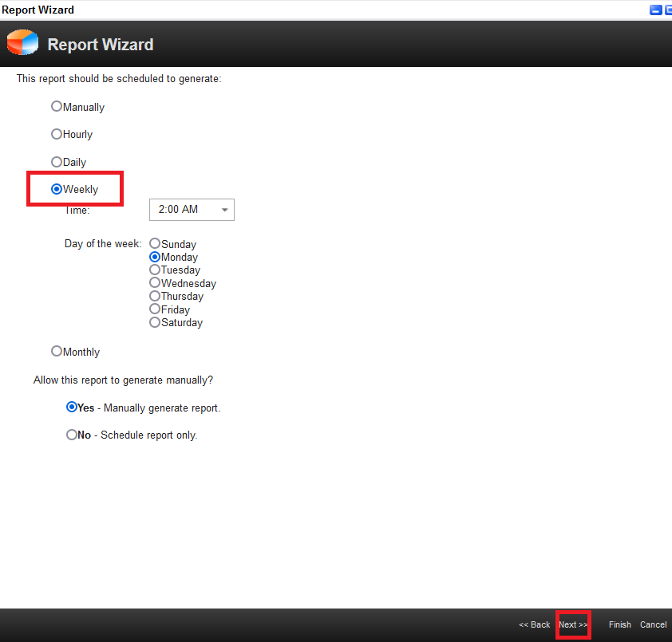Choose Sunday as day of the week
Screen dimensions: 672x642
[155, 243]
